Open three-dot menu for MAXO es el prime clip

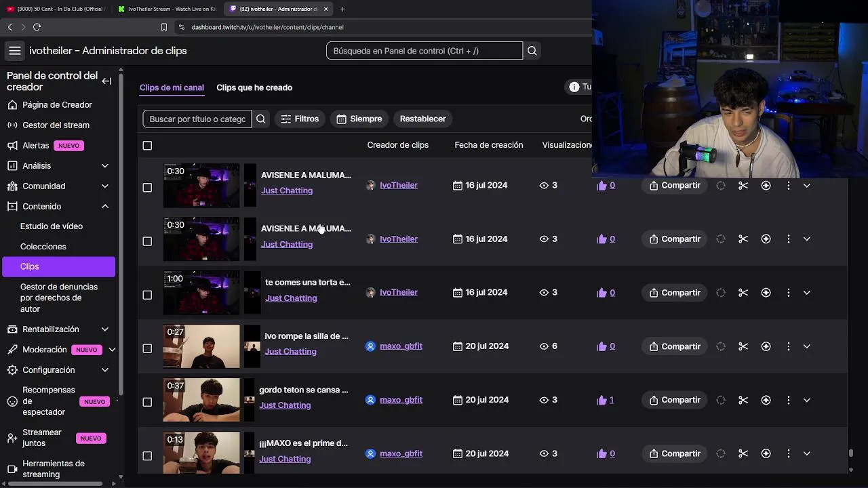tap(788, 453)
